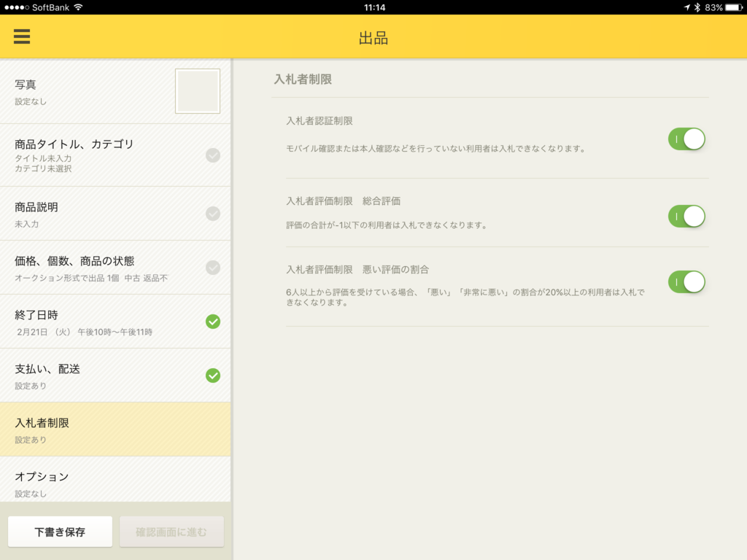The image size is (747, 560).
Task: Click the オークション形式で出品 1個 中古 text
Action: click(91, 278)
